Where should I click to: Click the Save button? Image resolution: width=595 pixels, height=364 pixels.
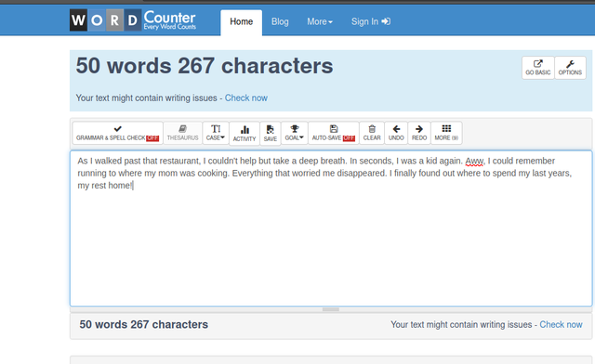pyautogui.click(x=271, y=134)
